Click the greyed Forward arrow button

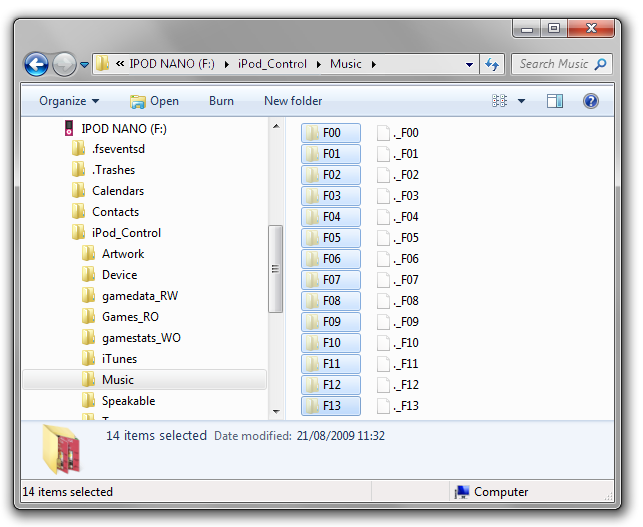point(64,64)
